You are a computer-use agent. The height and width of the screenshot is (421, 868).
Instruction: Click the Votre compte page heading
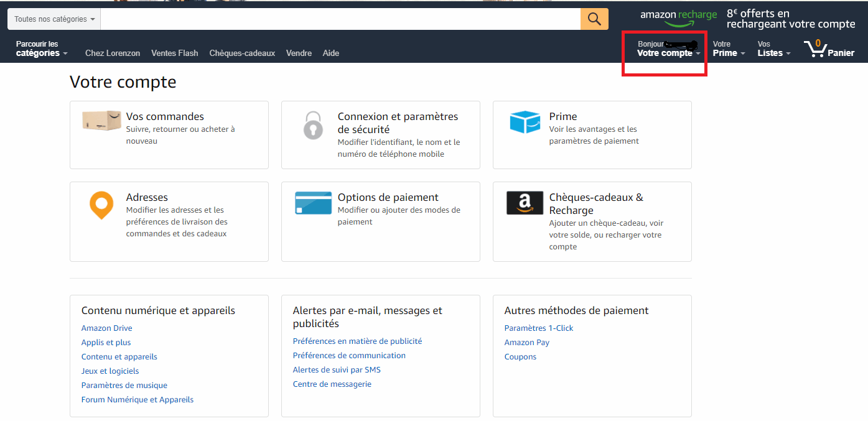pyautogui.click(x=123, y=82)
